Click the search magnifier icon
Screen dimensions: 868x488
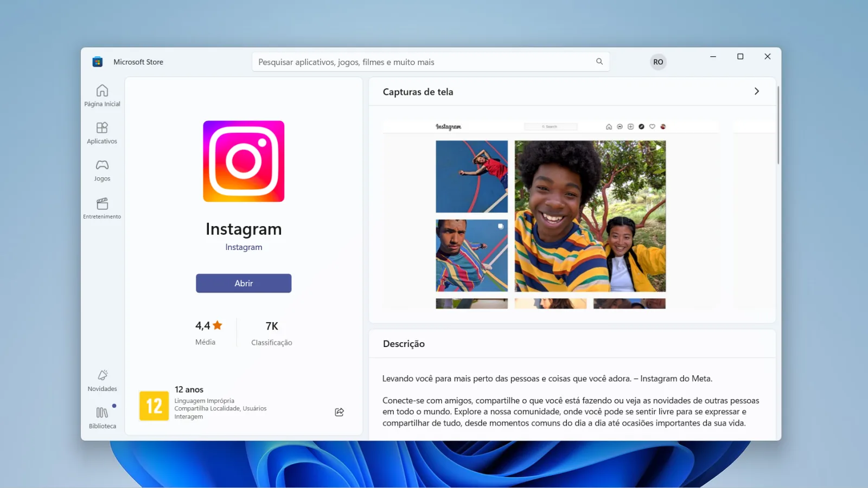599,62
